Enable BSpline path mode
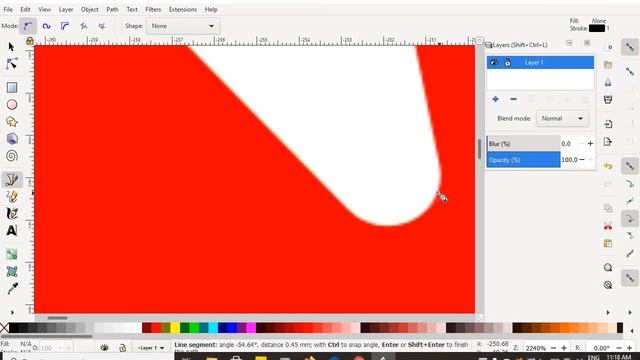This screenshot has height=360, width=640. [x=65, y=26]
